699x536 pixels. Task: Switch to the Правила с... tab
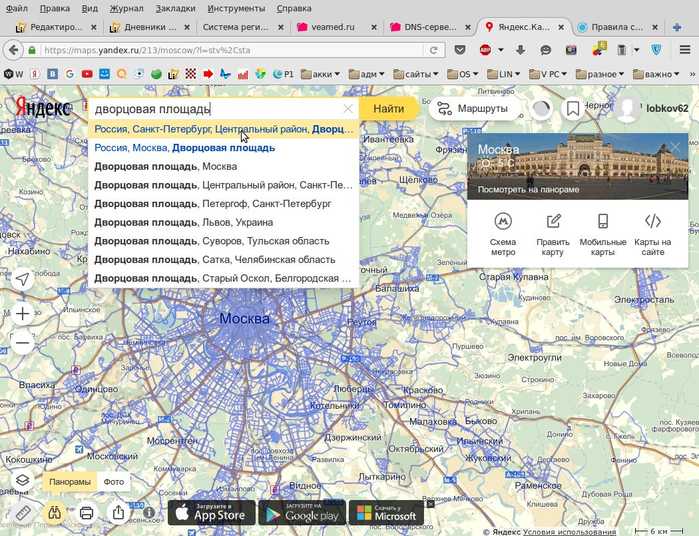617,27
